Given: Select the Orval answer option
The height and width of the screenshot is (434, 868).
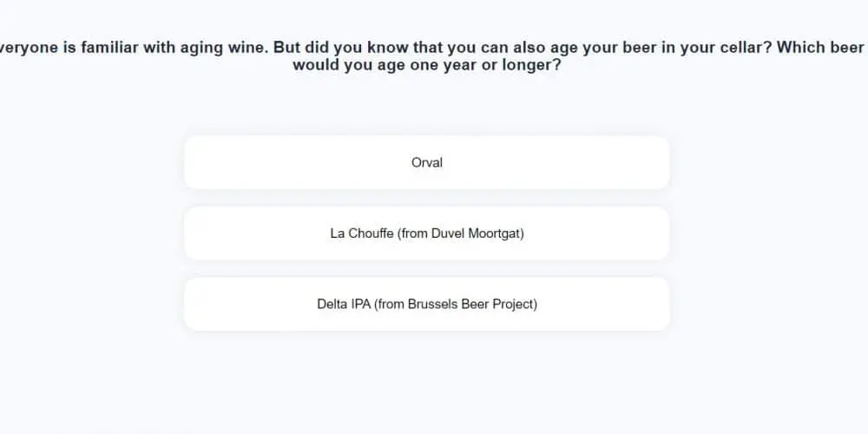Looking at the screenshot, I should tap(427, 162).
